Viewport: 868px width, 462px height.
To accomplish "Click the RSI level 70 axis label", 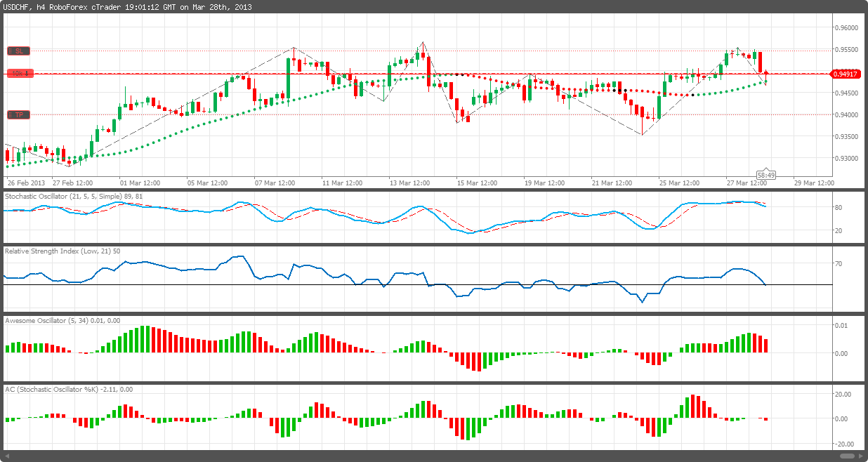I will 839,263.
